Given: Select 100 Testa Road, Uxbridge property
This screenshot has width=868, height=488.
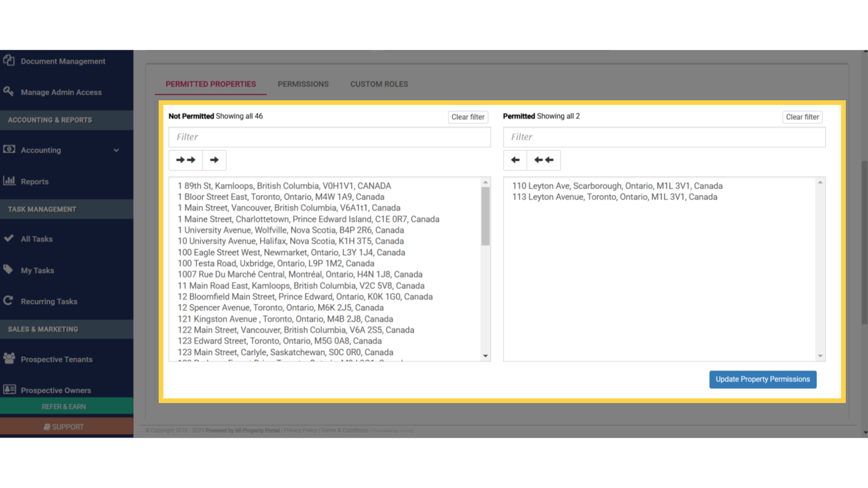Looking at the screenshot, I should (x=276, y=263).
